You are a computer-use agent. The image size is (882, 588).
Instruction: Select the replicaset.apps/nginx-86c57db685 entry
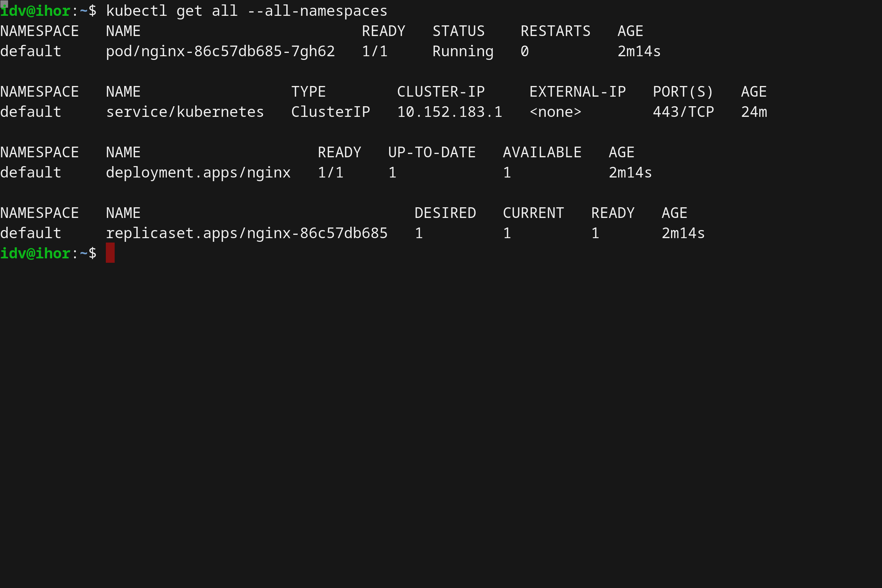point(246,233)
